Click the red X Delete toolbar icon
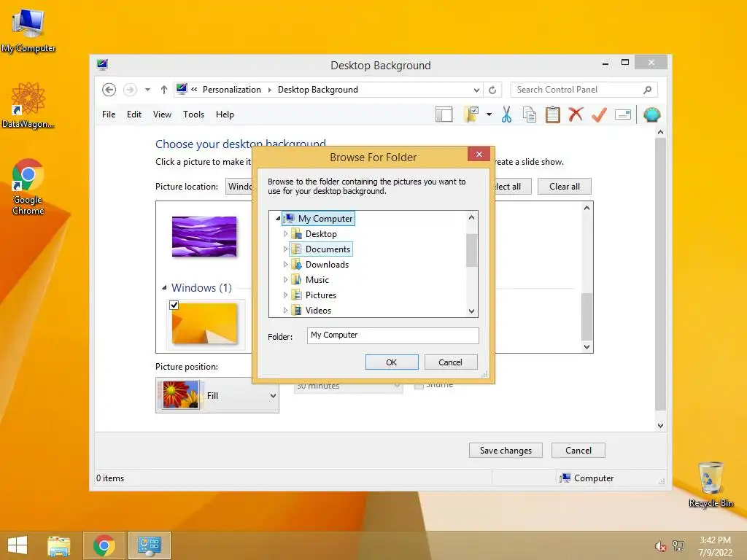The image size is (747, 560). 576,114
